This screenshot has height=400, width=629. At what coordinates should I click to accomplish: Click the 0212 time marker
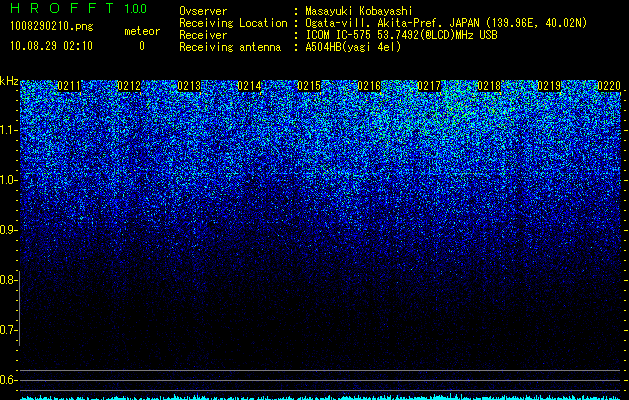click(x=129, y=86)
